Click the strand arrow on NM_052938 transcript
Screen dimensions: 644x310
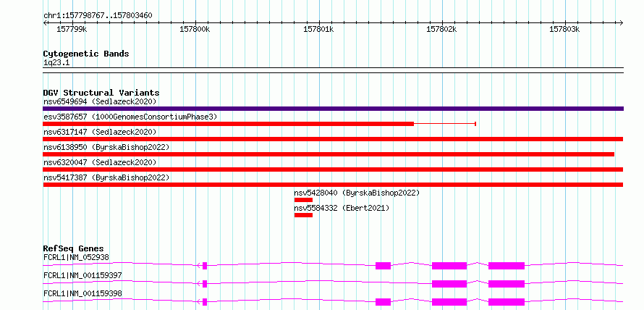[199, 266]
